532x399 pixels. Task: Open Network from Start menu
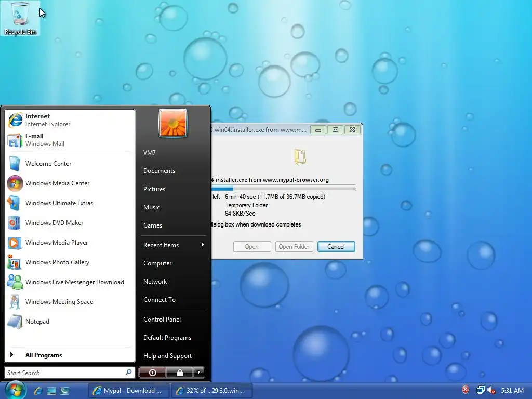(x=173, y=281)
